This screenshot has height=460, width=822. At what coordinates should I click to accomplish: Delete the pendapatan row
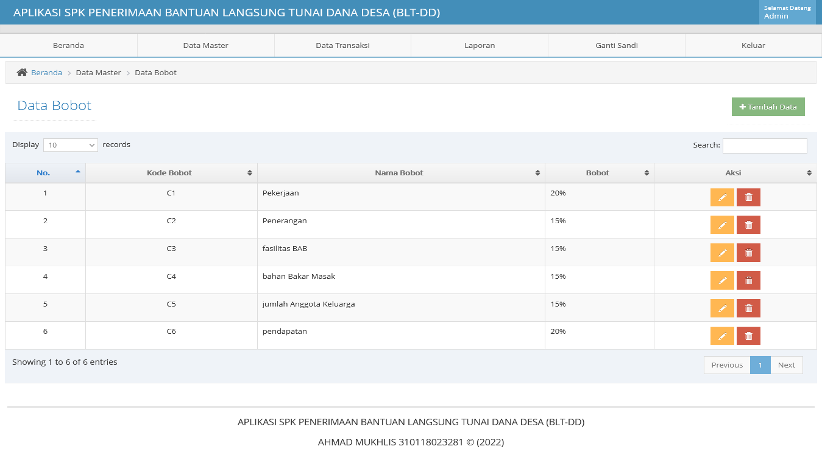coord(748,336)
